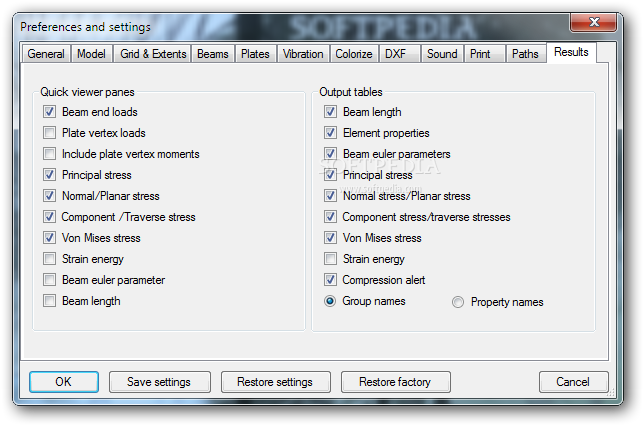The height and width of the screenshot is (426, 644).
Task: Open the DXF tab
Action: pyautogui.click(x=396, y=54)
